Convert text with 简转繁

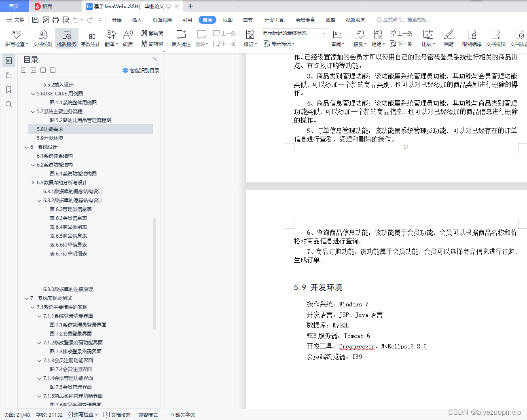[x=152, y=44]
